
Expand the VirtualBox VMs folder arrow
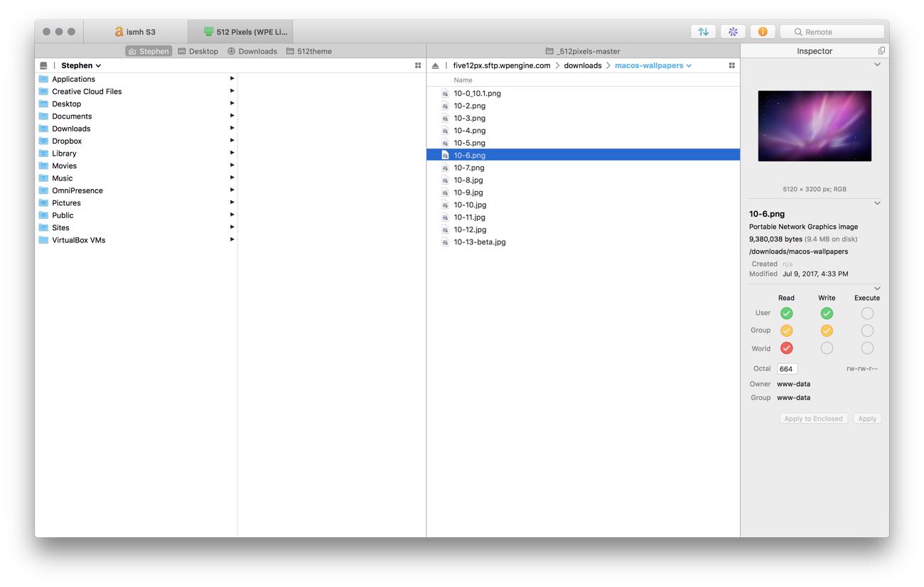[232, 239]
